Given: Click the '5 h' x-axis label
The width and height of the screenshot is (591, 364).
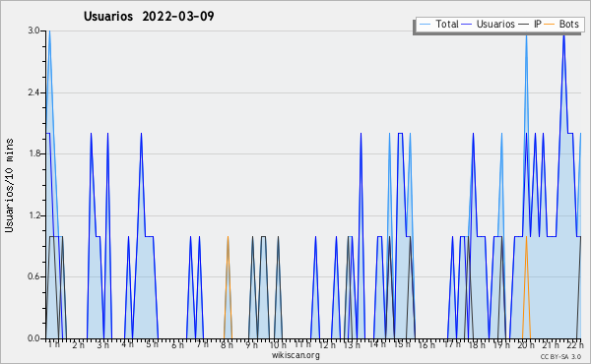Looking at the screenshot, I should point(153,344).
